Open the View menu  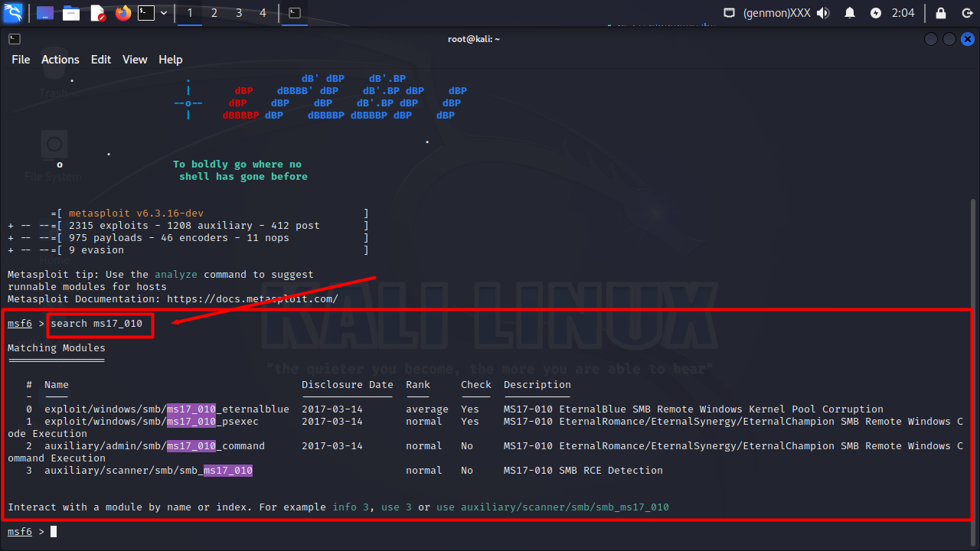[x=135, y=60]
